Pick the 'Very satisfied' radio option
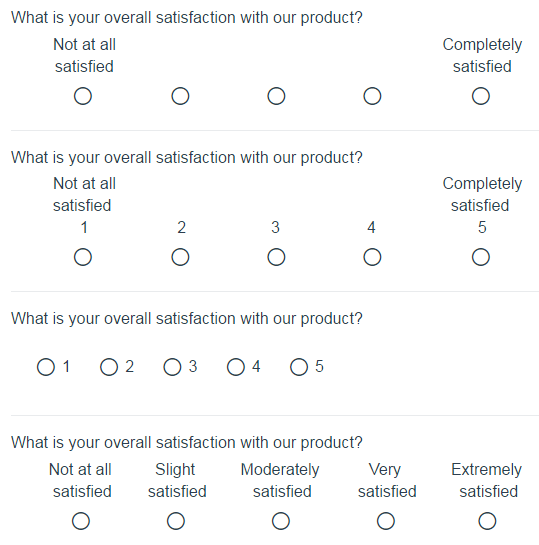539x545 pixels. pos(386,521)
